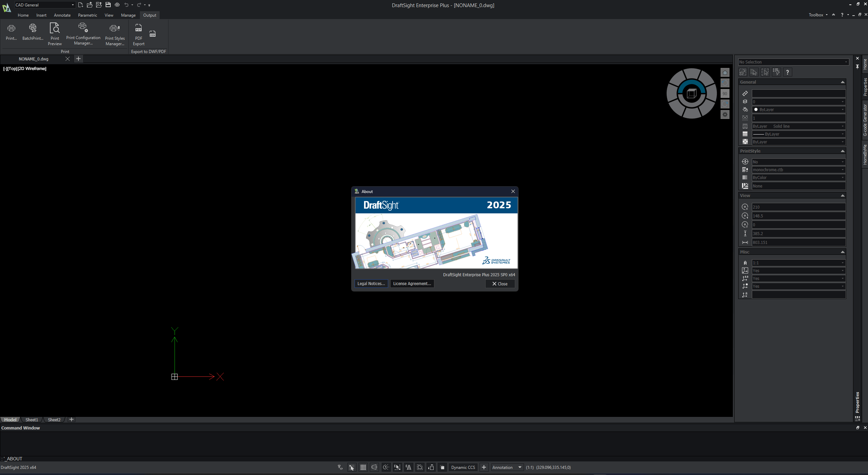Click the Quick Select lightning icon in Properties
Viewport: 868px width, 475px height.
click(776, 72)
